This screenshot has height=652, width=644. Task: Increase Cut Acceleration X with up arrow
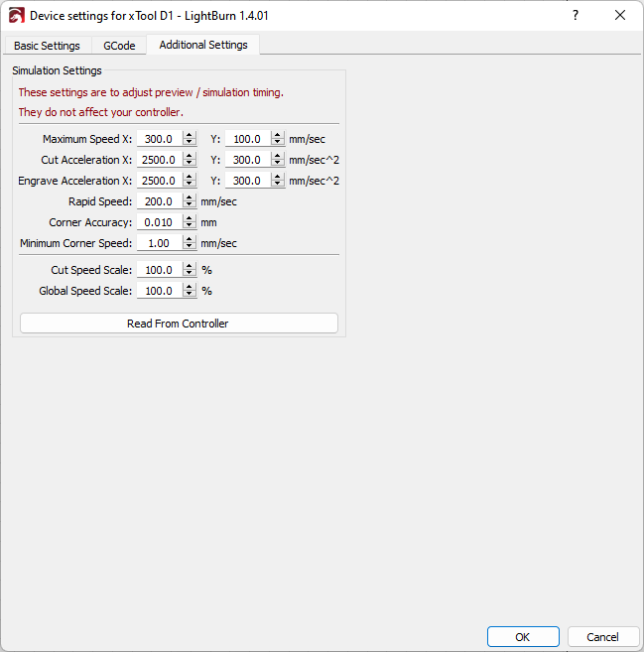[190, 156]
